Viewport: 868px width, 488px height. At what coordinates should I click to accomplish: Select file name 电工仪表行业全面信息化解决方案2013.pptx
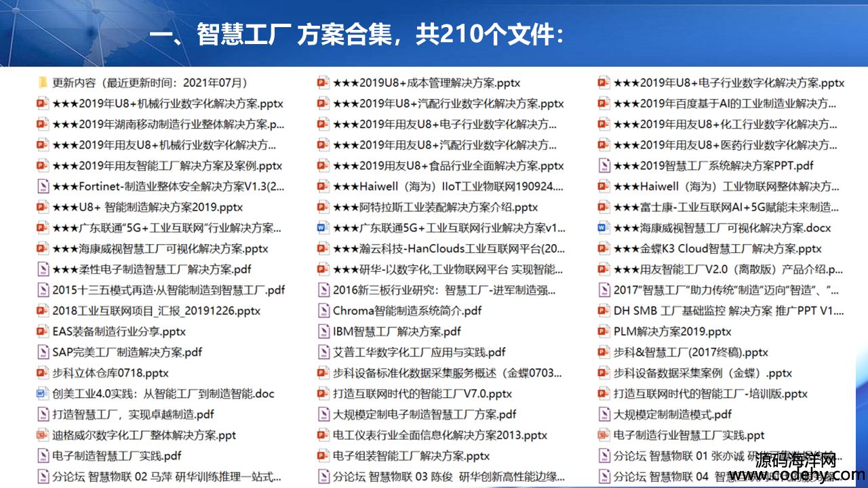tap(440, 435)
